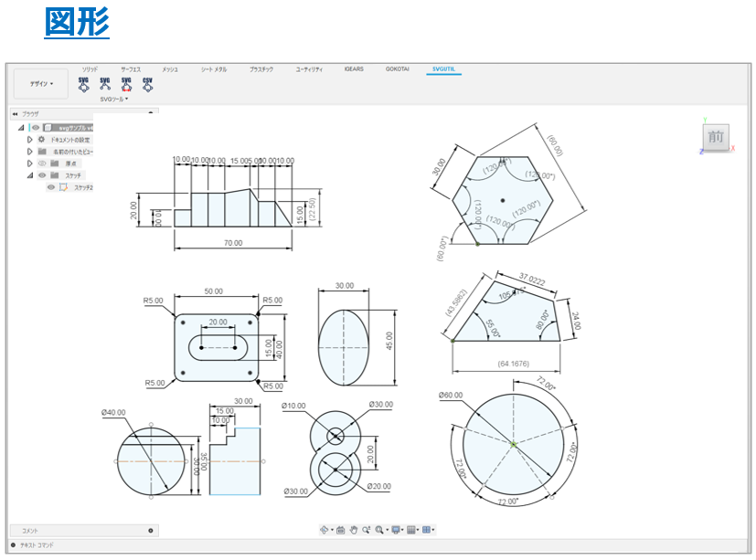The image size is (756, 560).
Task: Expand the 名前の付いたビュー node
Action: point(29,152)
